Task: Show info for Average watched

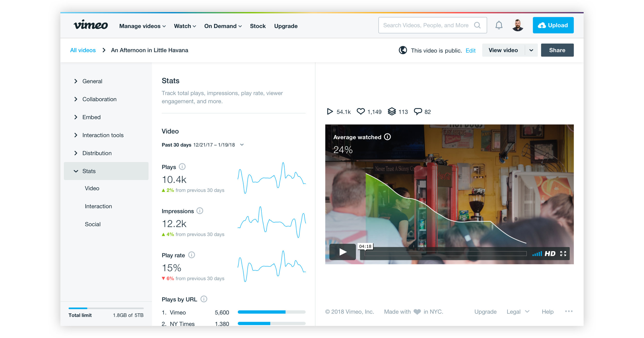Action: click(387, 137)
